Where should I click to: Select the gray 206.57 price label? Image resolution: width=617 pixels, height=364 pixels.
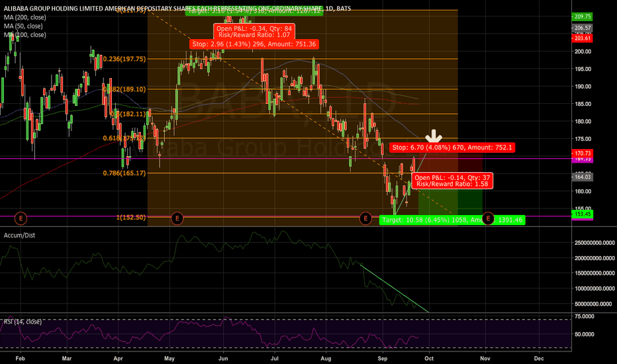[x=583, y=28]
